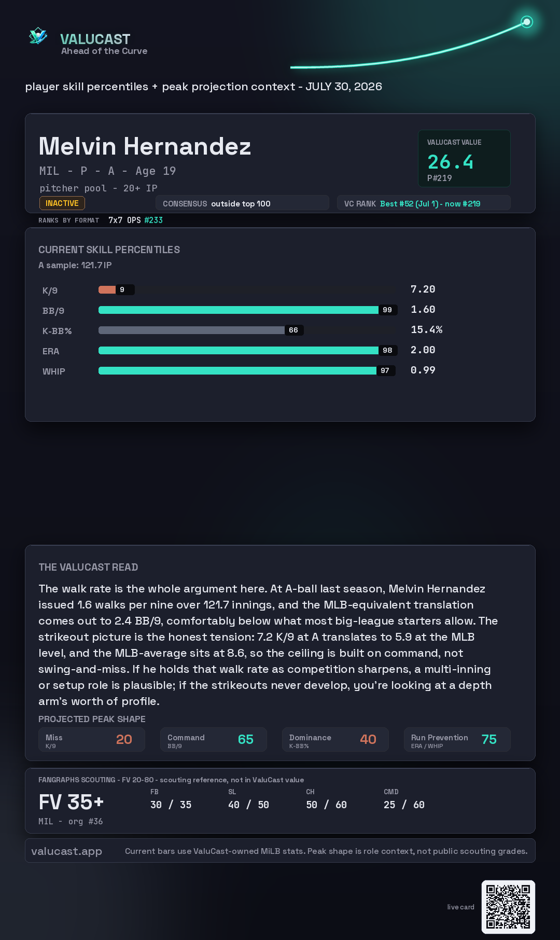Click the FV 35+ scouting grade
Image resolution: width=560 pixels, height=940 pixels.
[x=71, y=803]
